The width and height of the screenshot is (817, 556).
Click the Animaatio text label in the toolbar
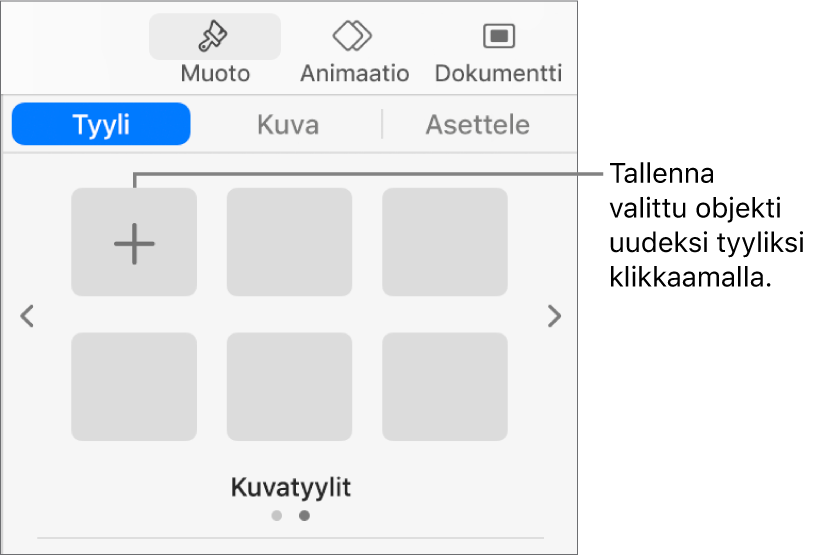(354, 73)
